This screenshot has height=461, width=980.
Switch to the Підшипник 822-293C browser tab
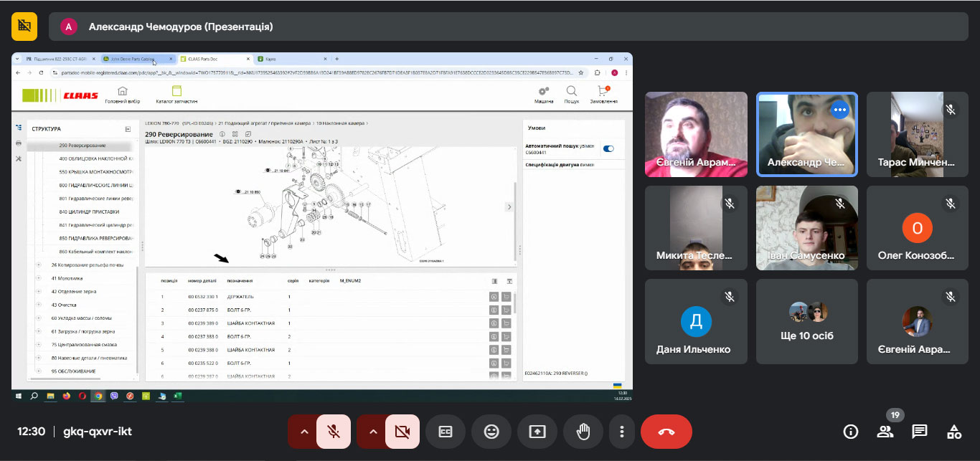pos(60,59)
